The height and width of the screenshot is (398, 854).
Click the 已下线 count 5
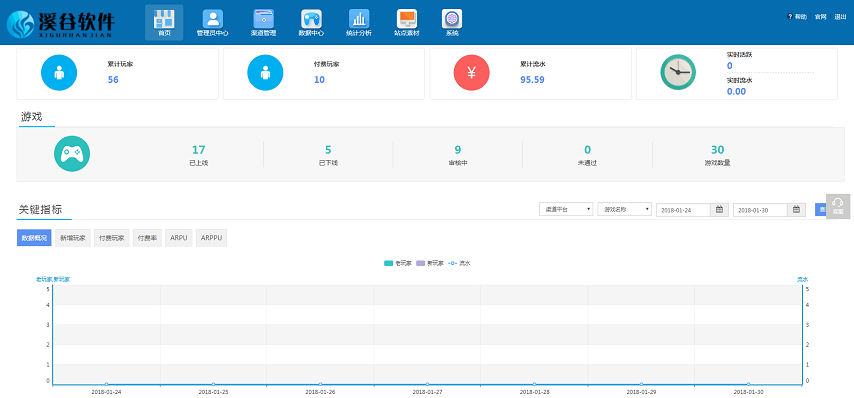(328, 150)
